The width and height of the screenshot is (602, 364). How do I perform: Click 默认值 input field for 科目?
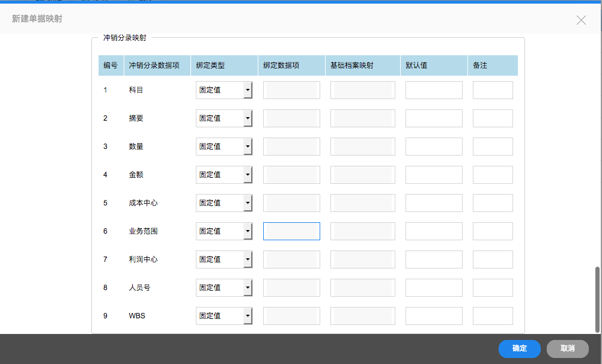(434, 90)
